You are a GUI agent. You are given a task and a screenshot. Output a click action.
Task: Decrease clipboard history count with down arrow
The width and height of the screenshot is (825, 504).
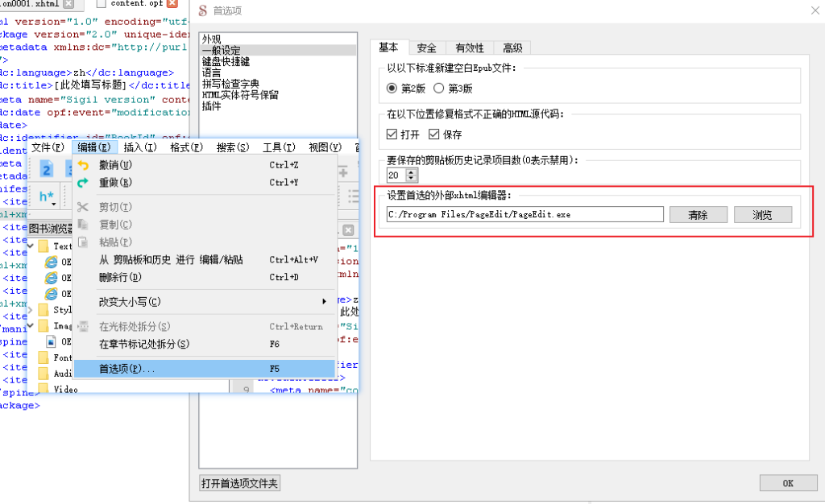coord(412,178)
